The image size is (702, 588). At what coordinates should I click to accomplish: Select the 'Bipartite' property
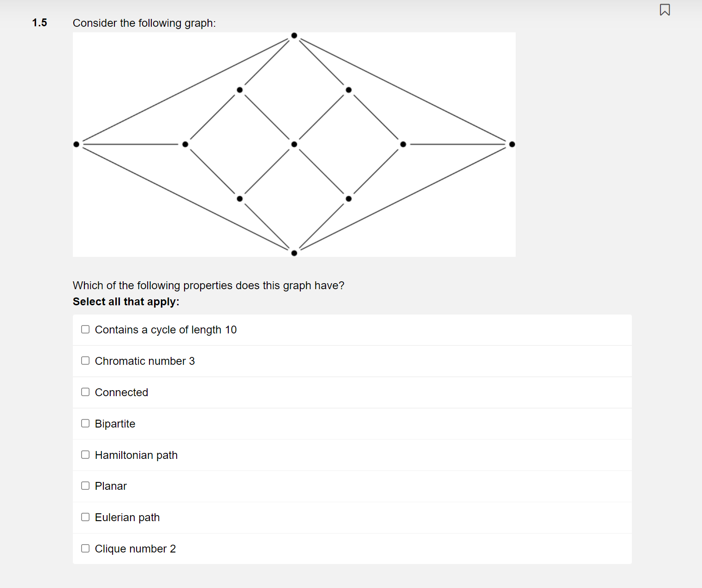[x=85, y=423]
